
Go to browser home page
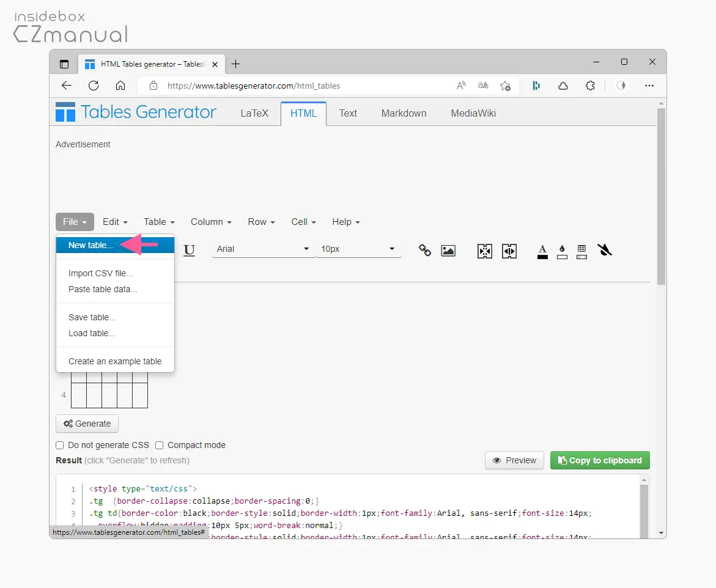pos(120,86)
